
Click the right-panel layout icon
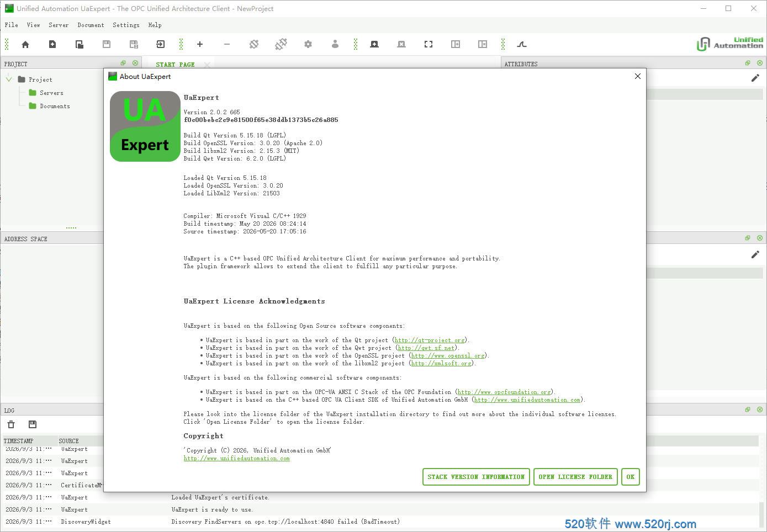[x=483, y=44]
